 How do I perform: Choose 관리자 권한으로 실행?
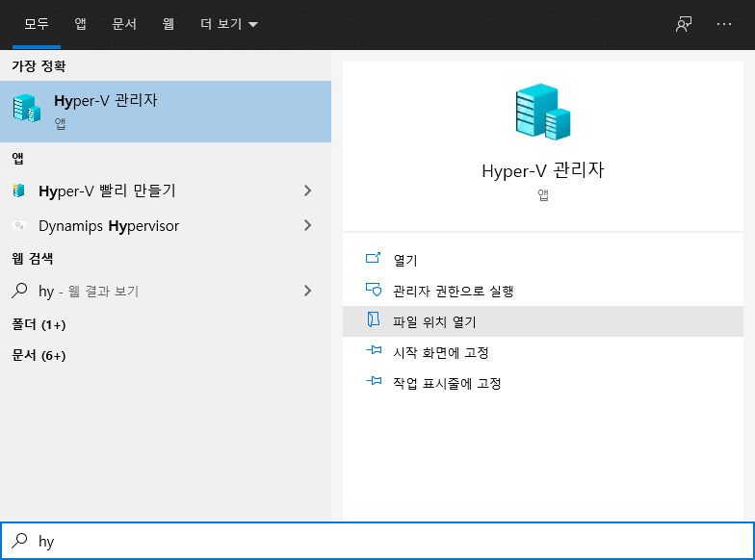pyautogui.click(x=543, y=291)
